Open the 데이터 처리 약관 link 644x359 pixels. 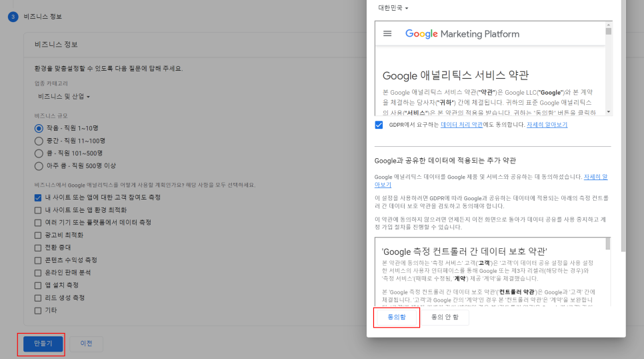pyautogui.click(x=461, y=125)
